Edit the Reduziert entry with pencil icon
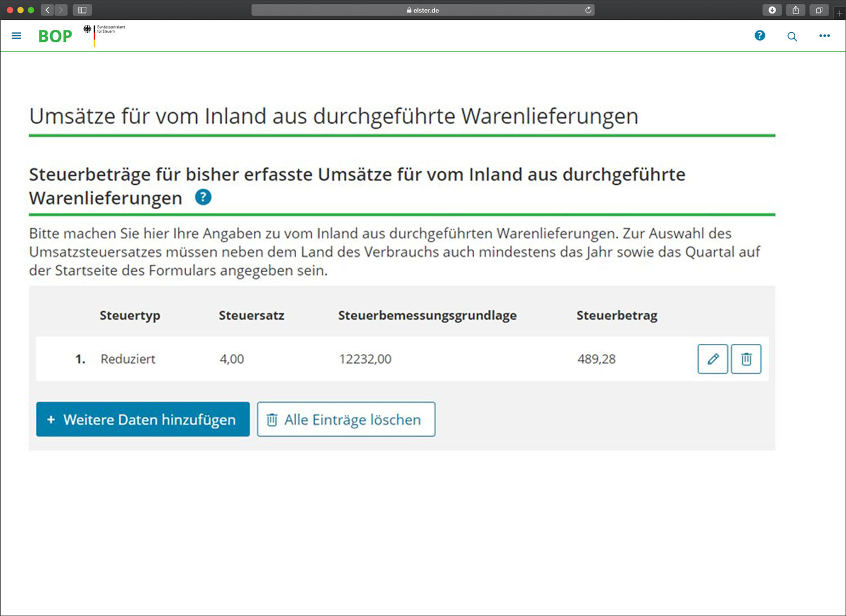The width and height of the screenshot is (846, 616). [x=713, y=359]
